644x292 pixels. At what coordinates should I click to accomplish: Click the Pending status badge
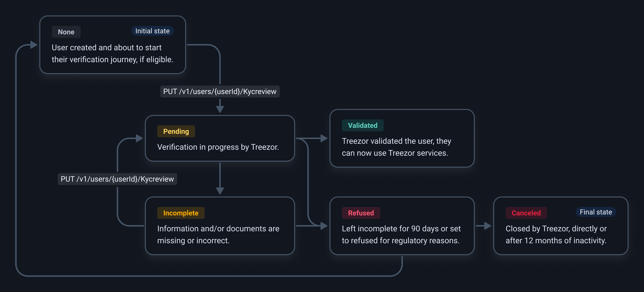(176, 131)
